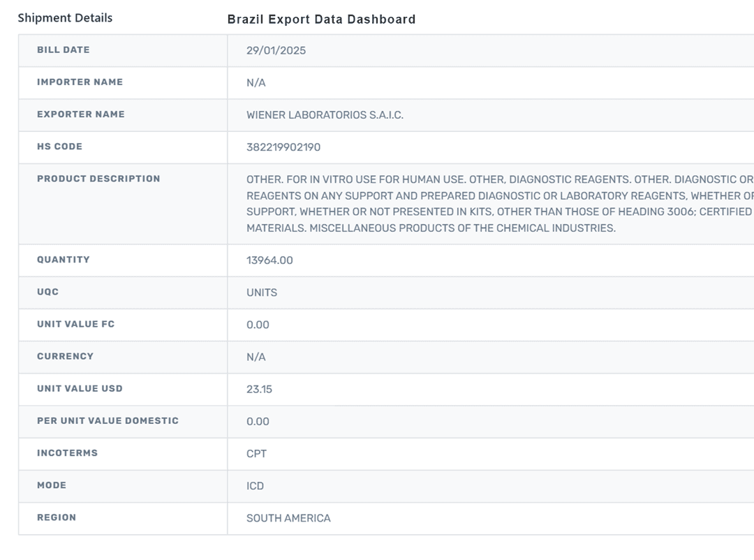Image resolution: width=754 pixels, height=560 pixels.
Task: Click the PER UNIT VALUE DOMESTIC label
Action: 108,421
